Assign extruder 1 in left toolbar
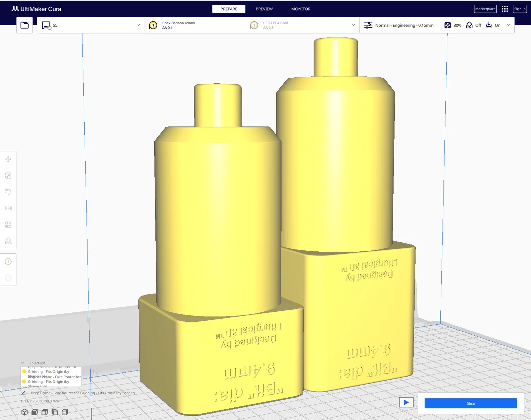Screen dimensions: 531x420 pyautogui.click(x=8, y=262)
